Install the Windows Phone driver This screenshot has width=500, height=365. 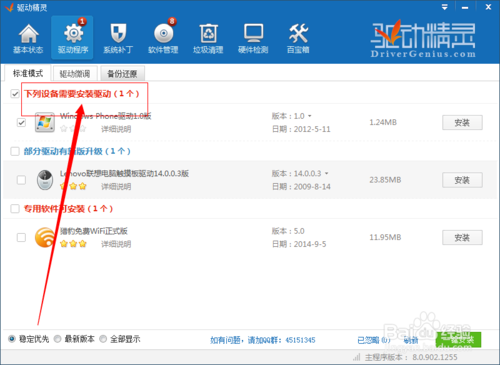click(x=462, y=123)
